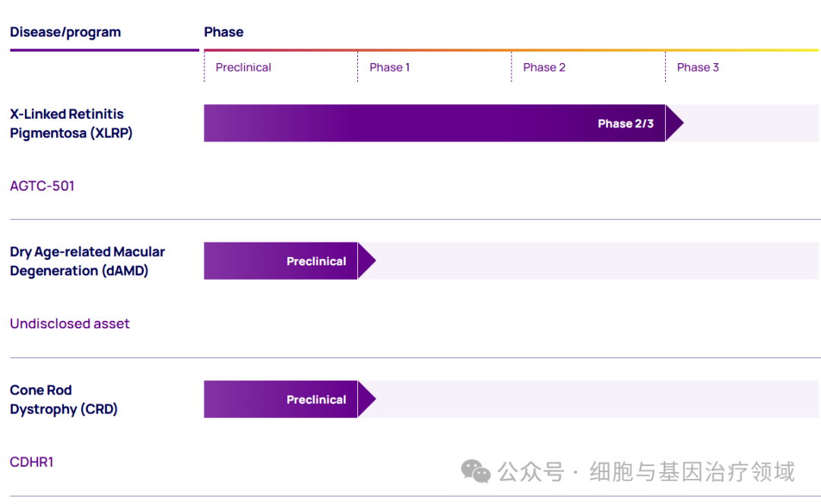Click the Dry Age-related Macular Degeneration title
821x504 pixels.
(x=87, y=262)
